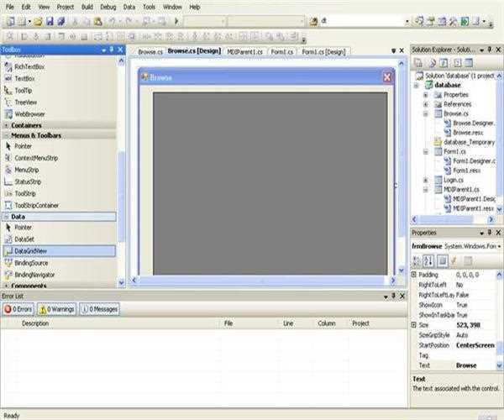Click the design surface horizontal scrollbar
504x420 pixels.
tap(263, 281)
